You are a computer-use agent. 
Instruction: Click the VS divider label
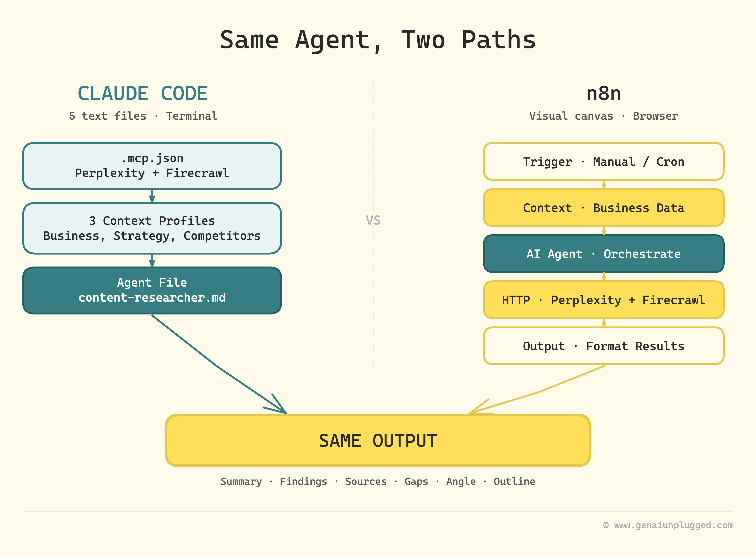[373, 220]
